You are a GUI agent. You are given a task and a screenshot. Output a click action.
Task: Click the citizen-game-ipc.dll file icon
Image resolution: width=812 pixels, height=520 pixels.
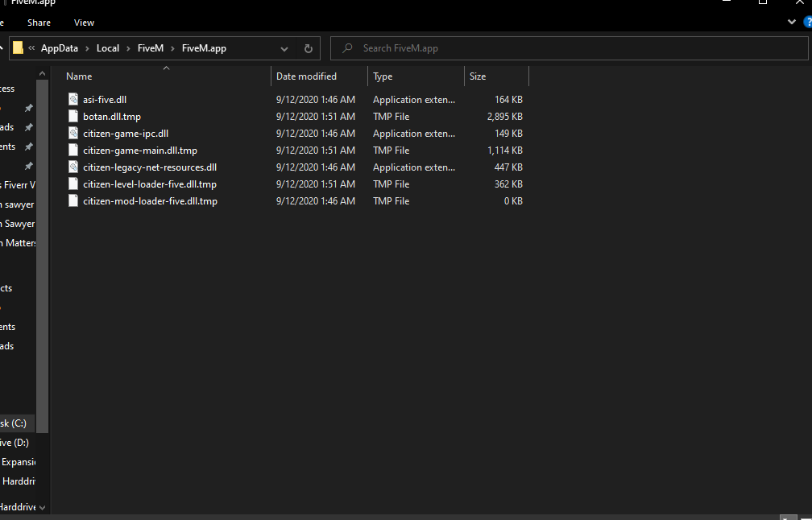pyautogui.click(x=73, y=134)
